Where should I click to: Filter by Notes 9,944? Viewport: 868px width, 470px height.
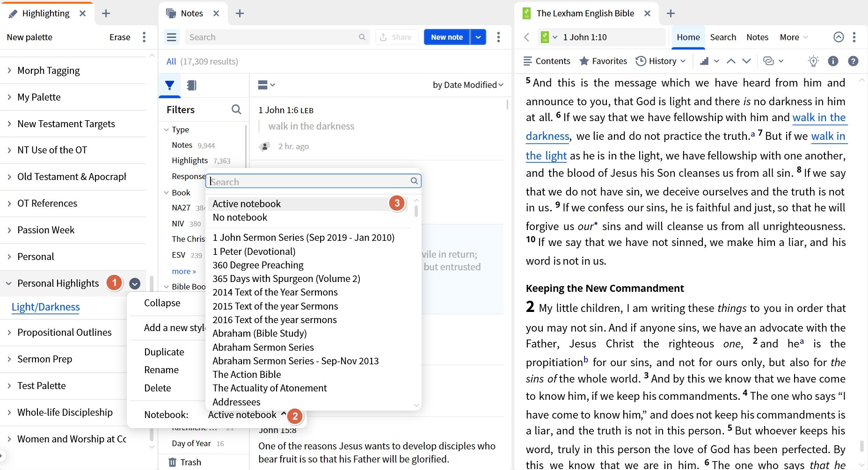[x=193, y=145]
